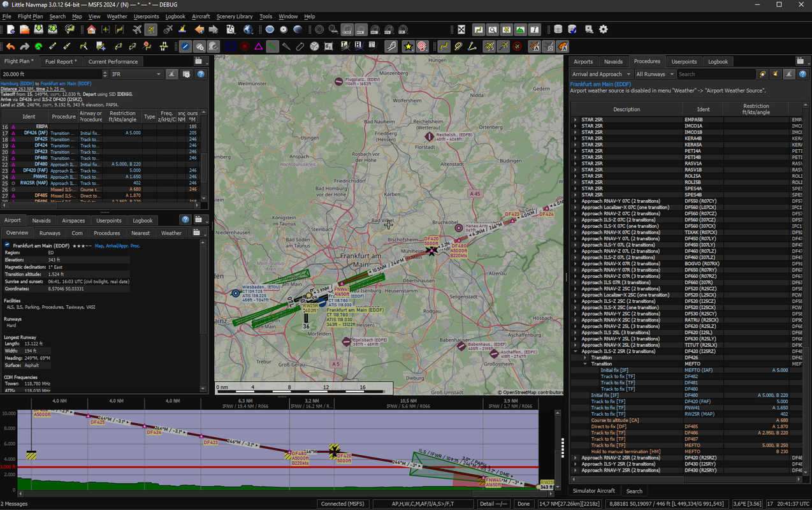
Task: Open the All Runways dropdown
Action: 655,74
